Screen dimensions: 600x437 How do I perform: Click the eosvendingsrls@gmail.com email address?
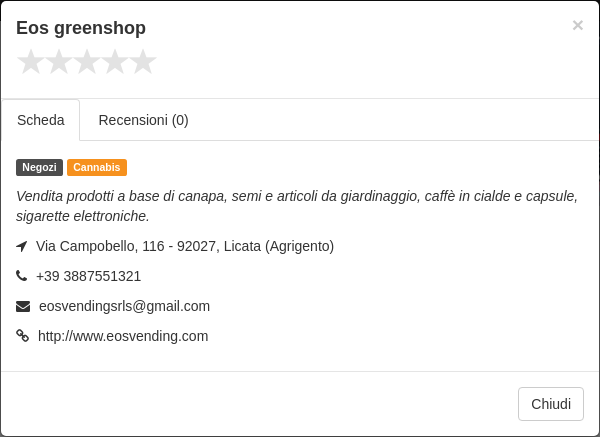click(x=124, y=306)
